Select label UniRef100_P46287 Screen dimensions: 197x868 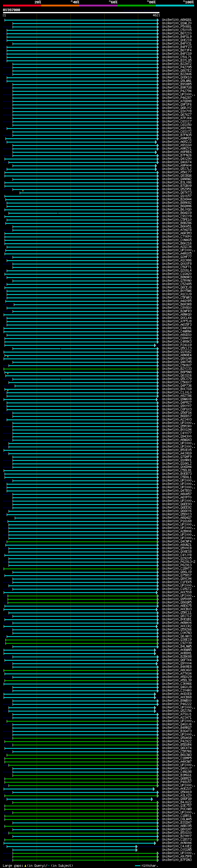coord(177,98)
